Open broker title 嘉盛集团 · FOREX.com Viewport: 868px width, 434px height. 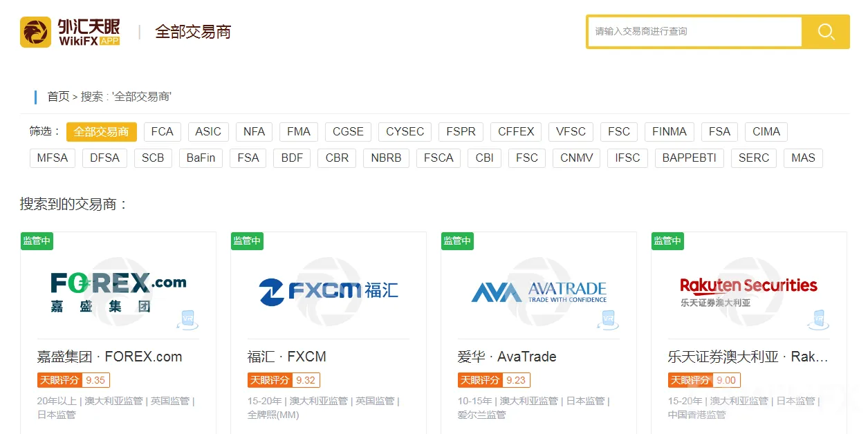point(109,357)
